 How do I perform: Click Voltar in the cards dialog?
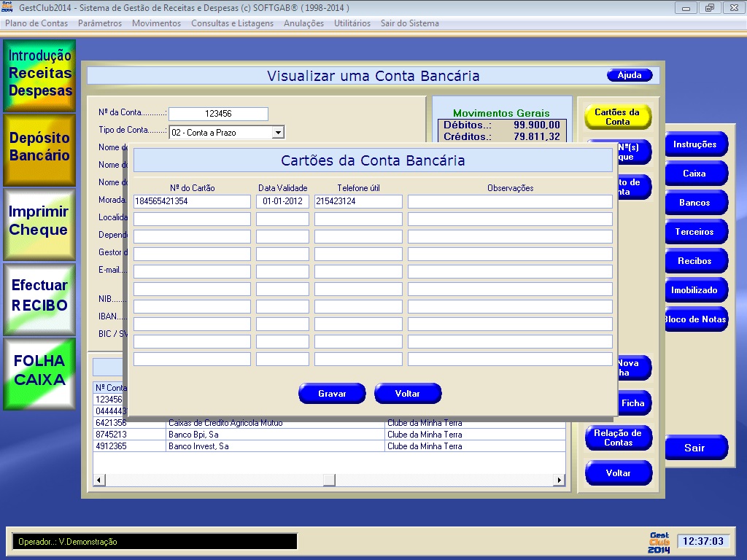pyautogui.click(x=408, y=393)
